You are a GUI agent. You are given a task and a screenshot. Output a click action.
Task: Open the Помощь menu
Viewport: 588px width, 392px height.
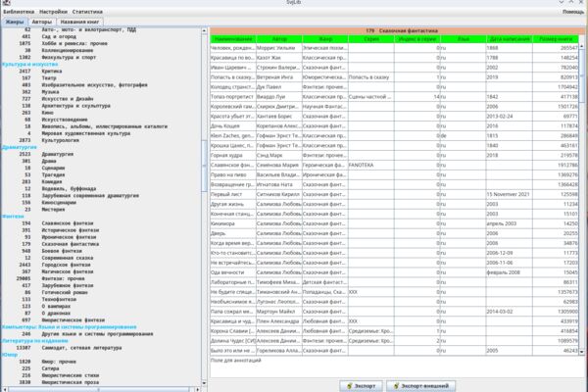click(x=573, y=12)
